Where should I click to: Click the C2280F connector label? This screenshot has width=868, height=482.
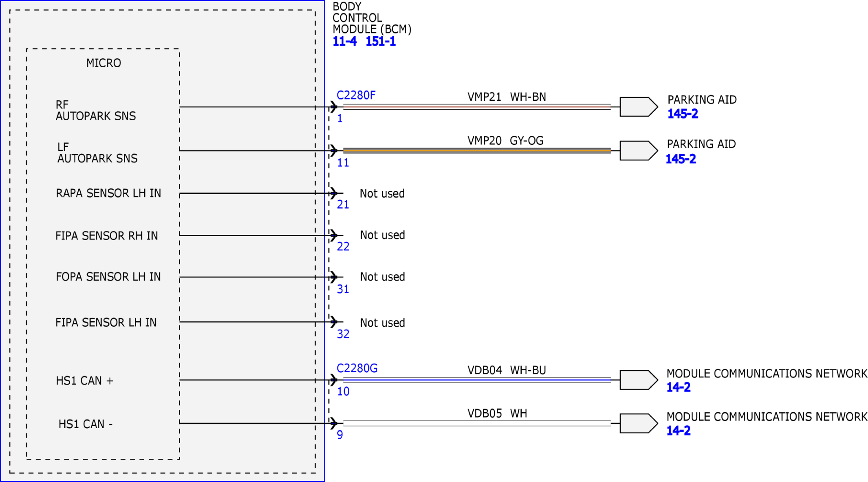pos(356,95)
